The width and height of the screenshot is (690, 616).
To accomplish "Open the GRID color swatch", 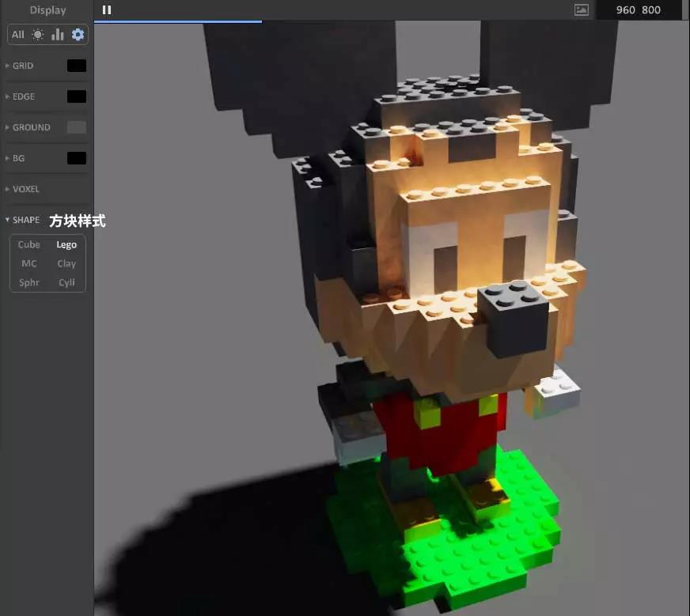I will click(77, 66).
